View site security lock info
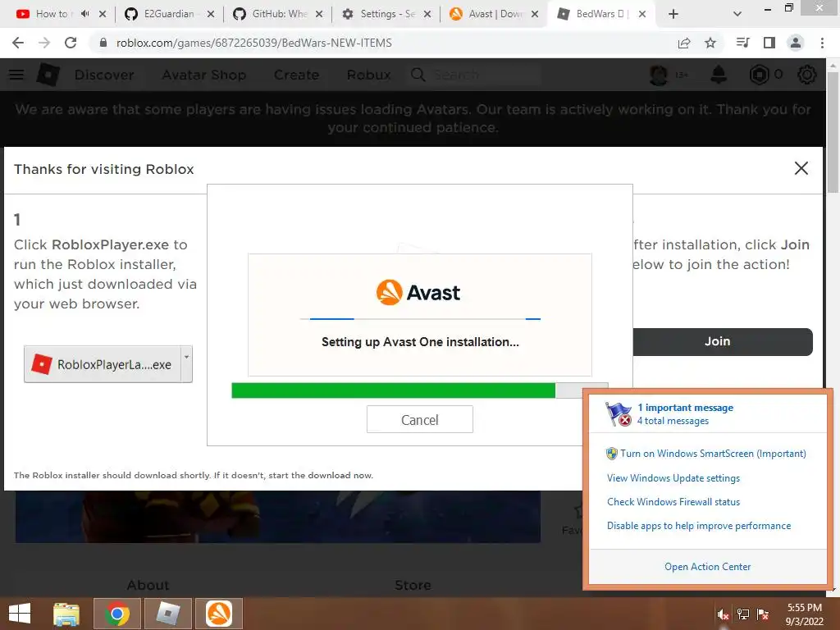 tap(103, 43)
